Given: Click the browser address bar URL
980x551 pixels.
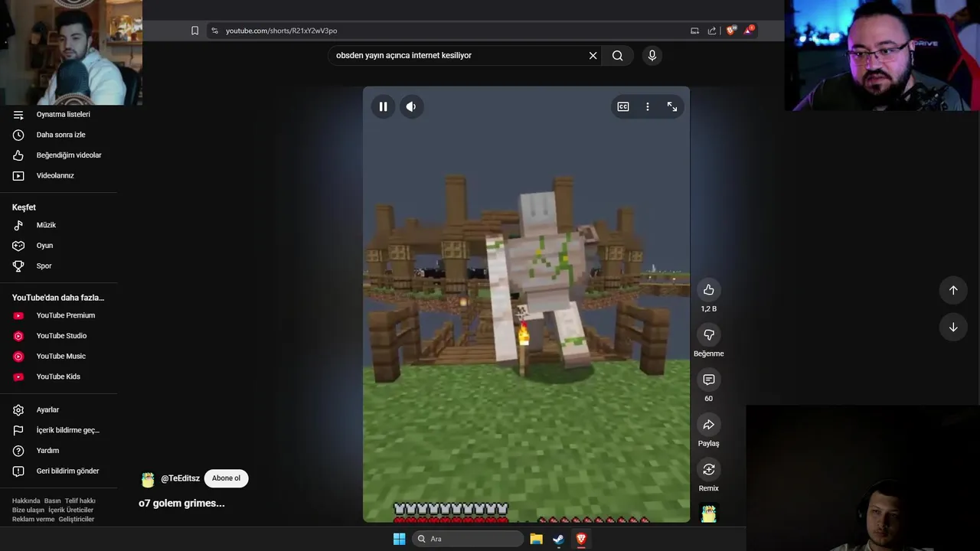Looking at the screenshot, I should [x=281, y=31].
